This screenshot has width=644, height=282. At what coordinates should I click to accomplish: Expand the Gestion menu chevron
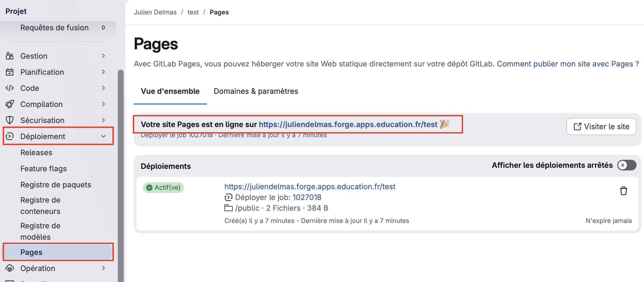pyautogui.click(x=104, y=56)
